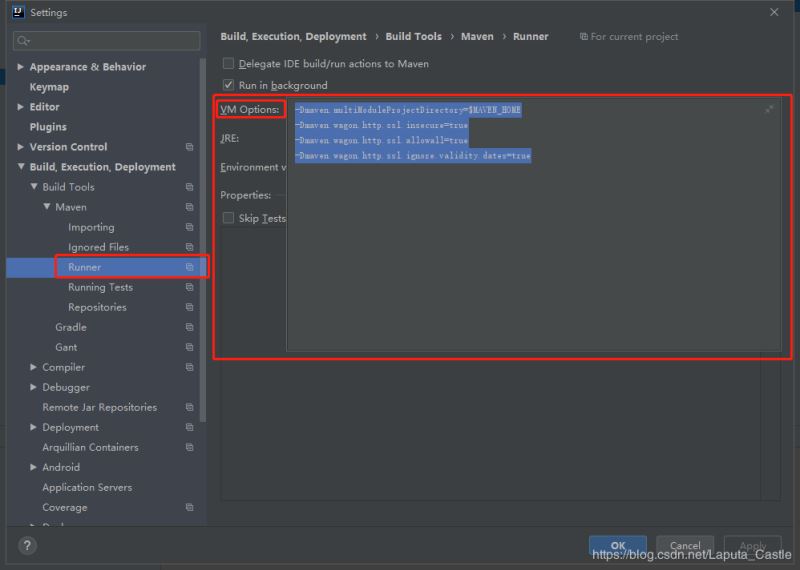Click the collapse icon in VM Options field
This screenshot has width=800, height=570.
[x=769, y=109]
